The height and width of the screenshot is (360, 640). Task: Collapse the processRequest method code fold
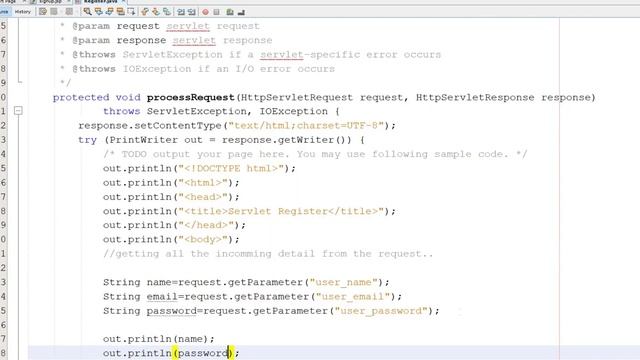point(18,111)
